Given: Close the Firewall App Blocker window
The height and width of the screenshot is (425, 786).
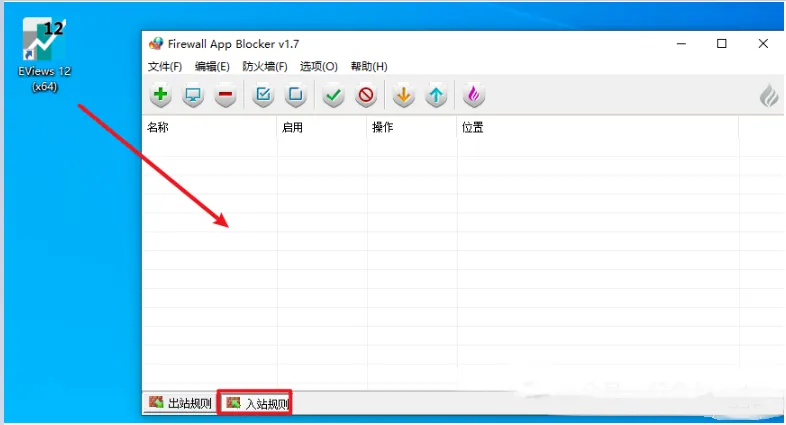Looking at the screenshot, I should 763,44.
